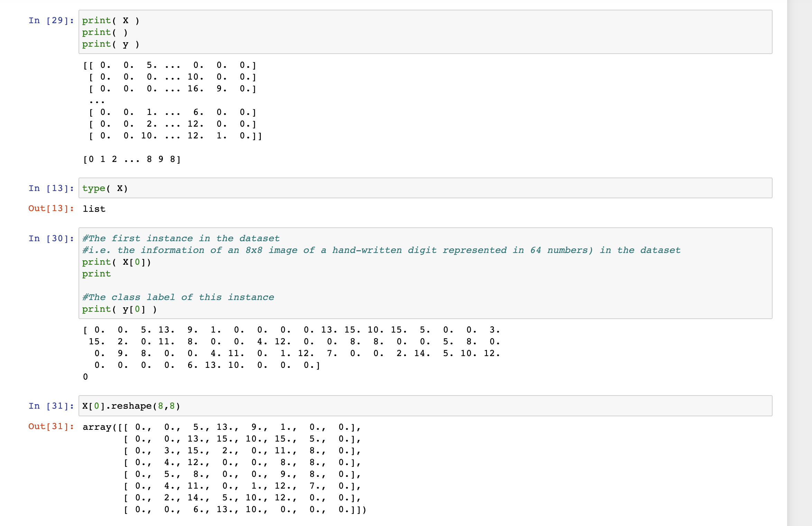Click the '#The first instance in the dataset' comment
The width and height of the screenshot is (812, 526).
click(181, 238)
